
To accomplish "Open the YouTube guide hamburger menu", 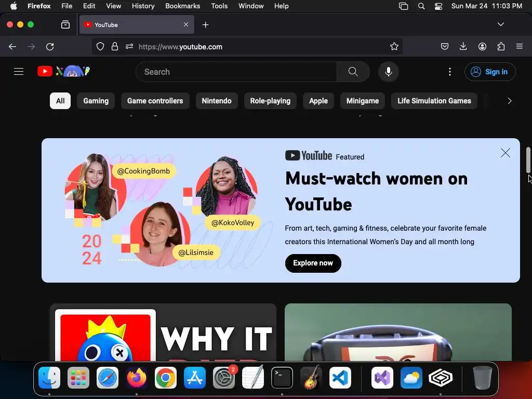I will [19, 72].
